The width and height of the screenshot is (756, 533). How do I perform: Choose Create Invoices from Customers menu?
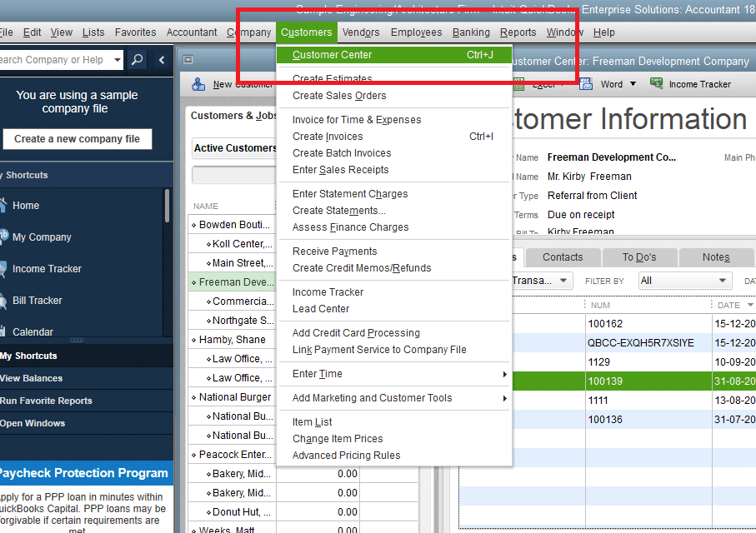[328, 137]
